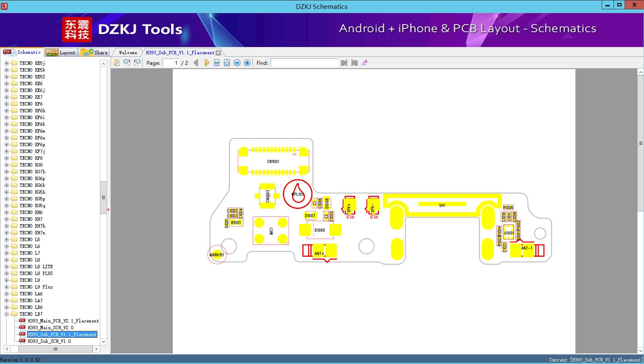This screenshot has width=644, height=364.
Task: Select the TECNO LB6 folder
Action: (x=31, y=307)
